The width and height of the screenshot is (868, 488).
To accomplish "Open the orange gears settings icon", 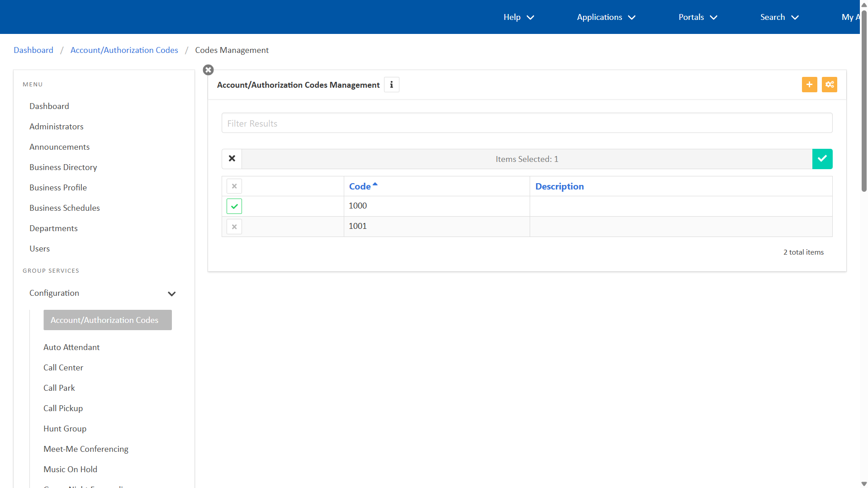I will 829,85.
